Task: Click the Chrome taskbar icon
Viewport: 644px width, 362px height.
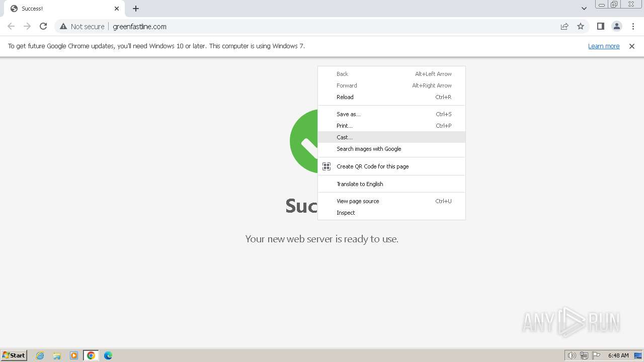Action: pos(91,355)
